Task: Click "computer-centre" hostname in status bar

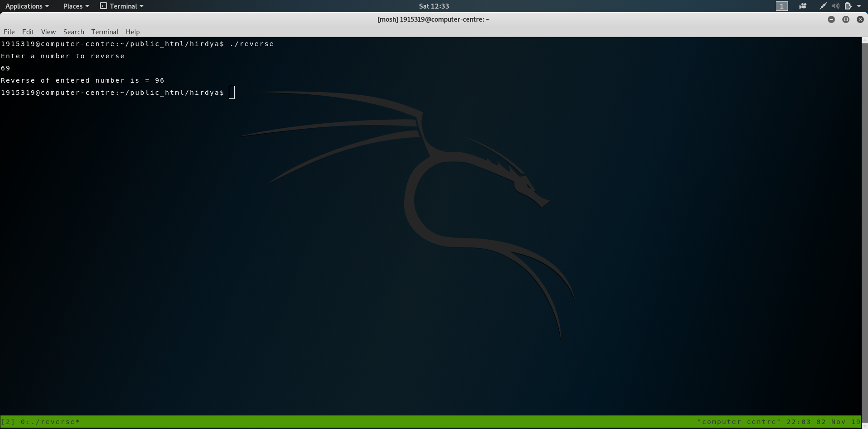Action: 739,422
